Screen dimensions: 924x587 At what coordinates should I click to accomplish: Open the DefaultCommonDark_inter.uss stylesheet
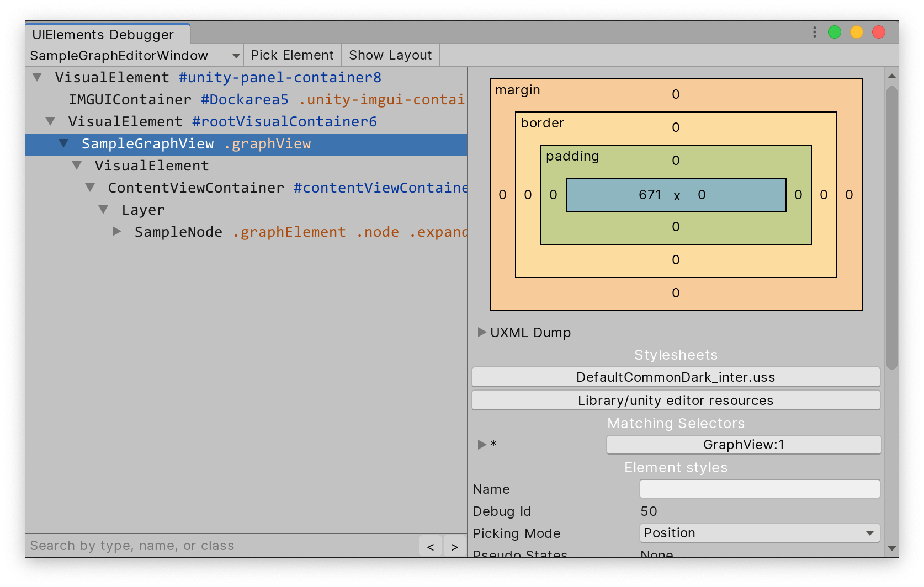pos(676,377)
